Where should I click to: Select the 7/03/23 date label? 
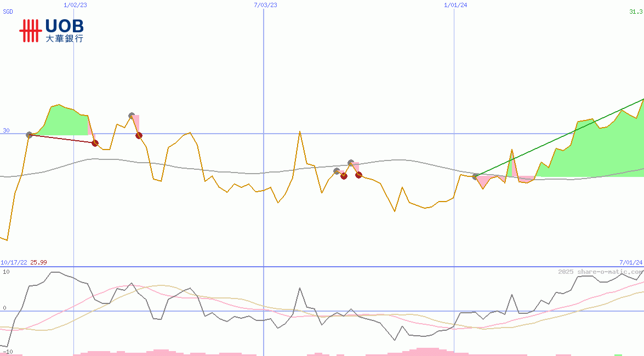265,5
